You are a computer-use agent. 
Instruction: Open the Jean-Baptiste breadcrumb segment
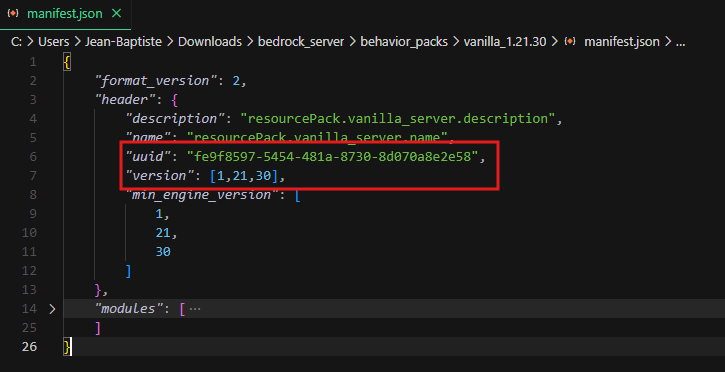(x=124, y=42)
